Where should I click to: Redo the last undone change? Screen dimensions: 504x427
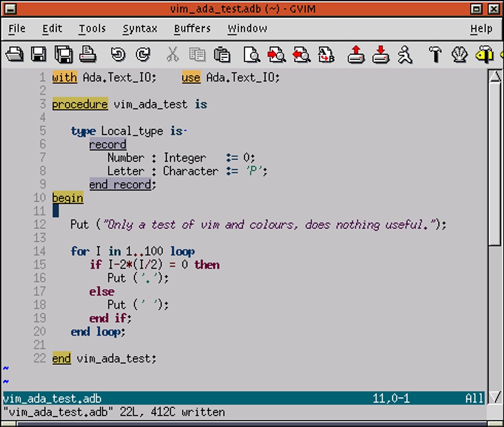(143, 55)
